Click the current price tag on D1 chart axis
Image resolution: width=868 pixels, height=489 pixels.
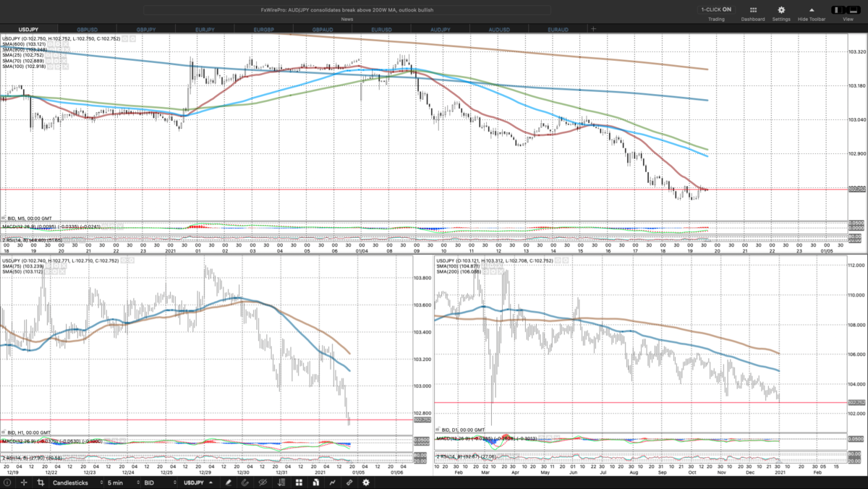coord(857,403)
